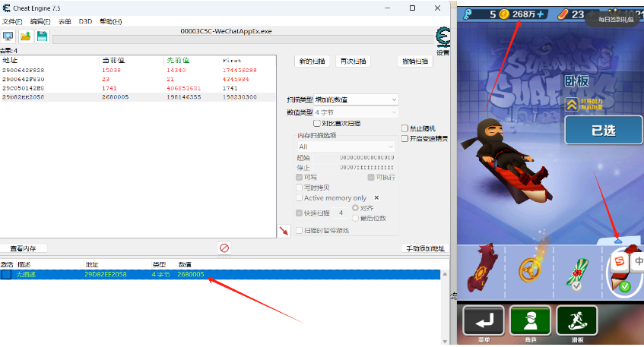Toggle the disable randomizer checkbox
The height and width of the screenshot is (347, 644).
point(404,128)
